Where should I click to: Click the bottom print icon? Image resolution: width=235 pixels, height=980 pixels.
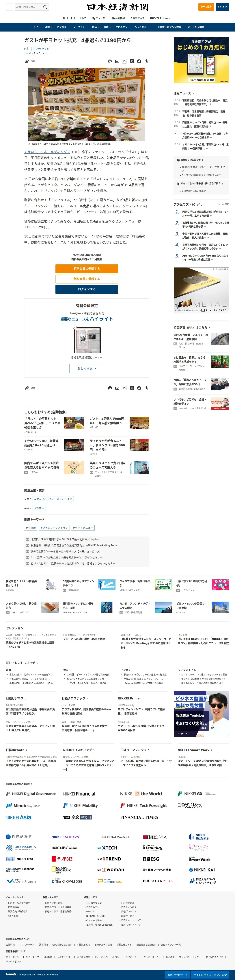tap(109, 388)
